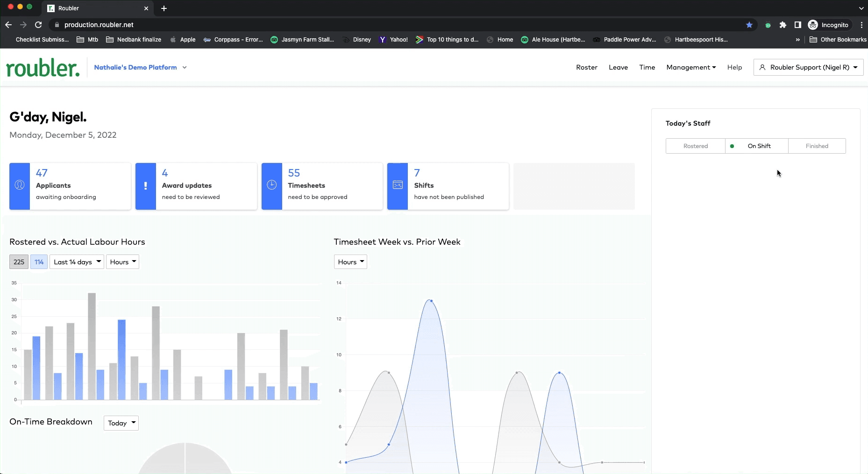Viewport: 868px width, 474px height.
Task: Switch to the On Shift staff tab
Action: pos(757,146)
